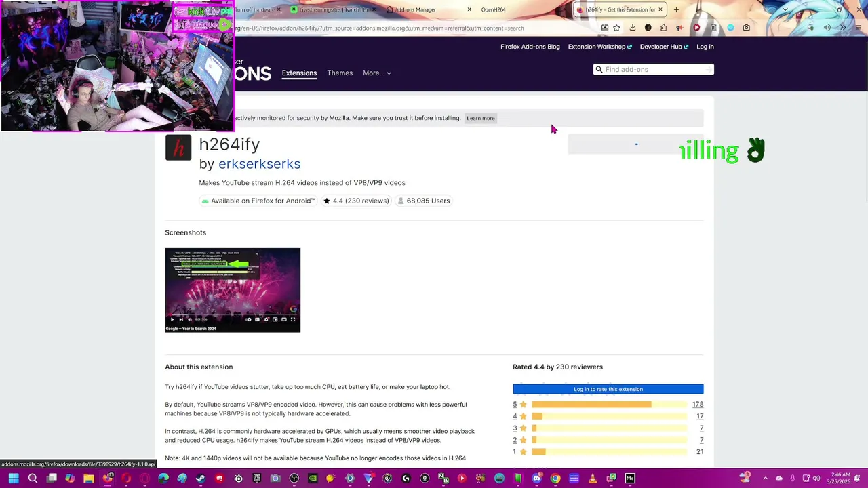Screen dimensions: 868x488
Task: Open author erkserkserks profile
Action: point(259,164)
